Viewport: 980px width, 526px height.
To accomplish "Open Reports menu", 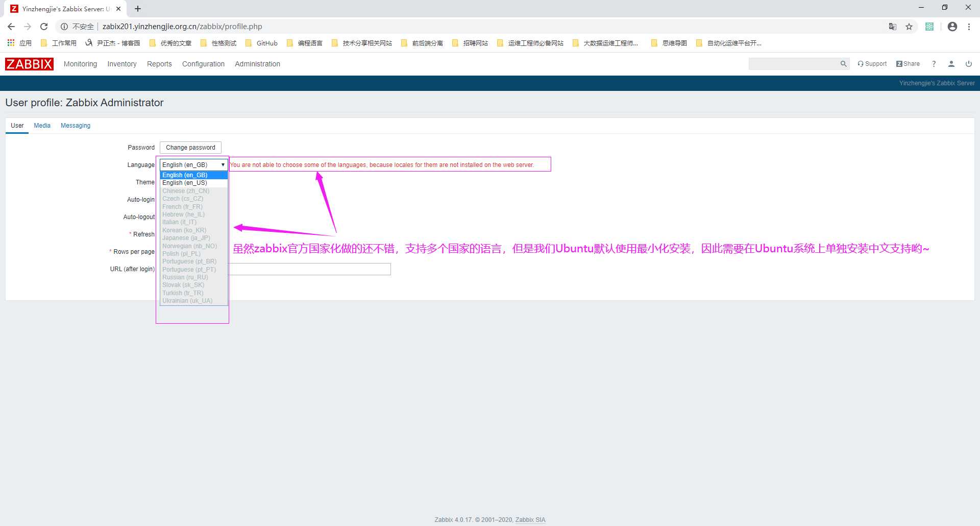I will [159, 64].
